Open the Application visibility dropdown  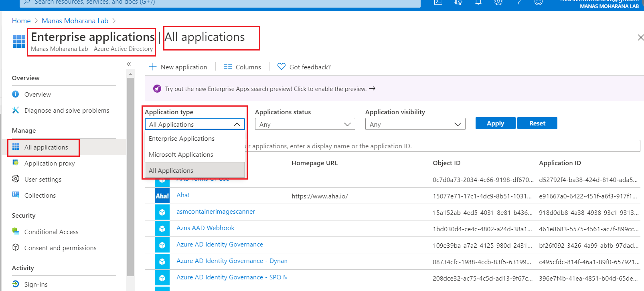[415, 124]
